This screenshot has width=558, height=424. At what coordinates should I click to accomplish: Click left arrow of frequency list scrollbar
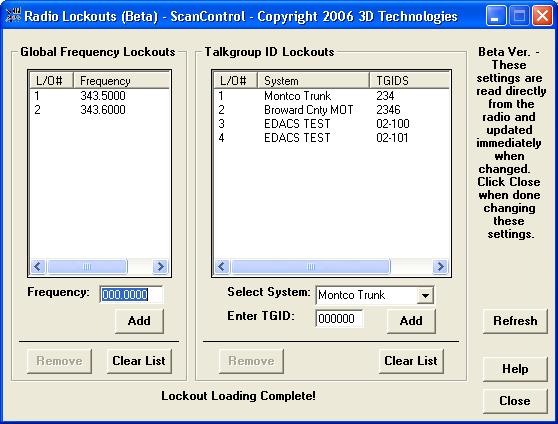38,266
